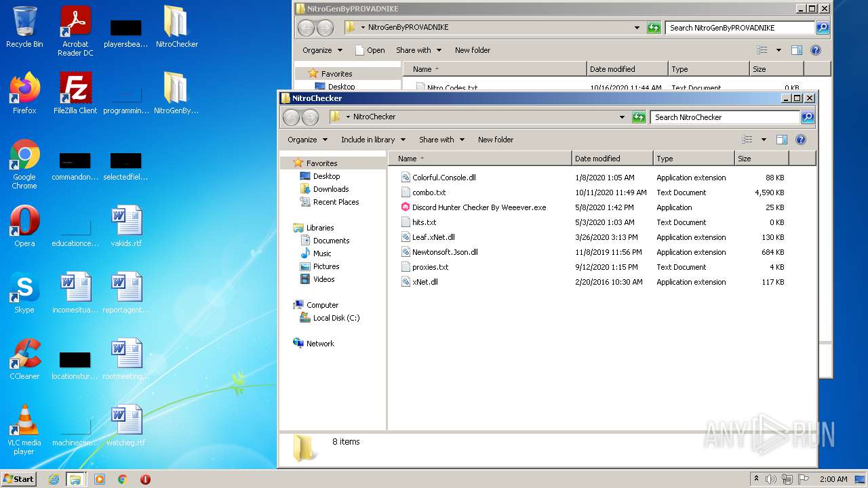Select the Opera desktop shortcut
868x488 pixels.
24,226
